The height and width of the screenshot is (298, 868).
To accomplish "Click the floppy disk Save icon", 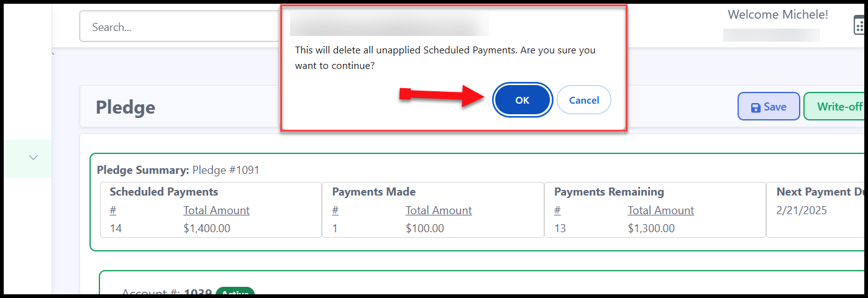I will [x=756, y=107].
